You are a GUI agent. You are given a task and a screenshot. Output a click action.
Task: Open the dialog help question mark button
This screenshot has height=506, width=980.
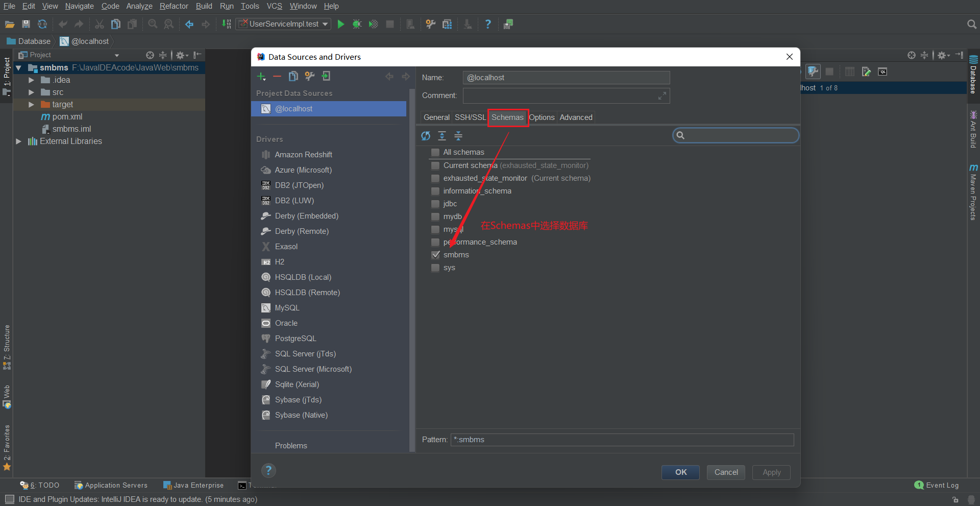pyautogui.click(x=268, y=470)
